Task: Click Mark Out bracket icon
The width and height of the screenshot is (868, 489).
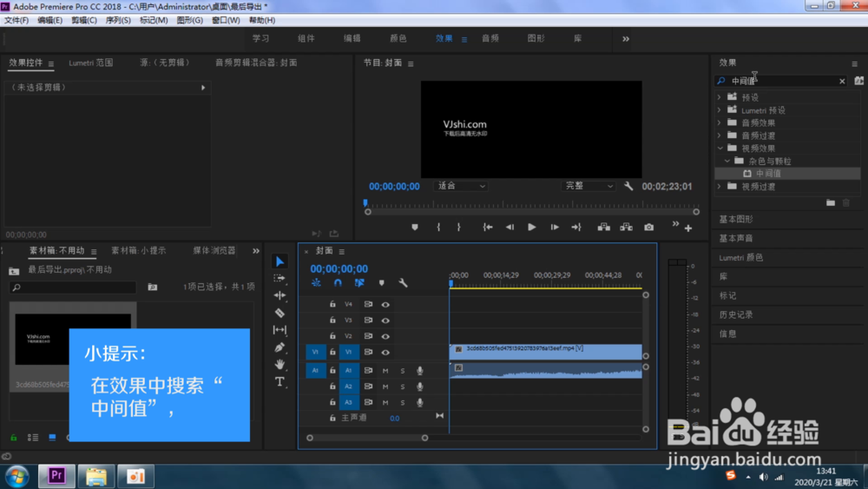Action: tap(459, 227)
